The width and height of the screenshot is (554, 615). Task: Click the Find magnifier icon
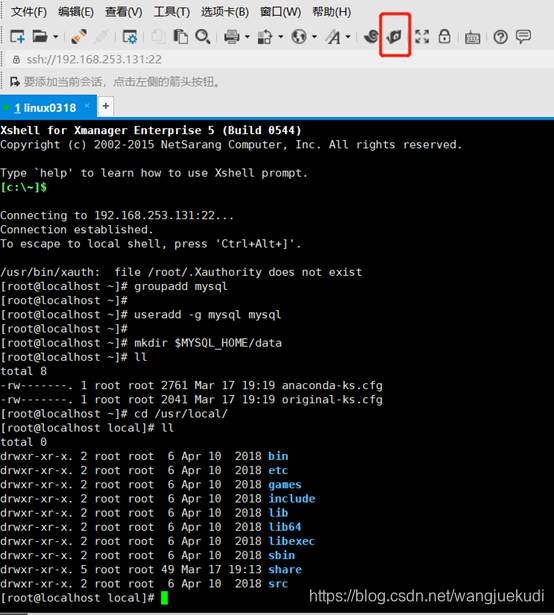tap(203, 36)
